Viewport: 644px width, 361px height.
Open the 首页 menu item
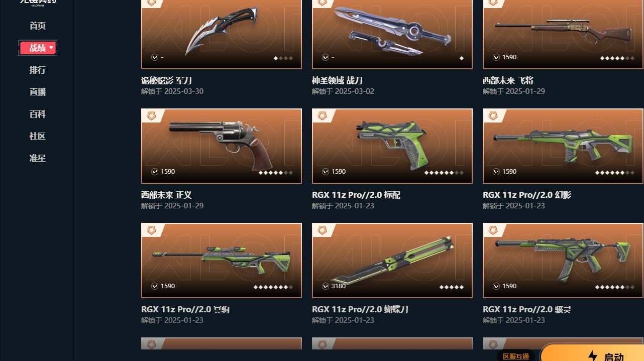click(38, 26)
